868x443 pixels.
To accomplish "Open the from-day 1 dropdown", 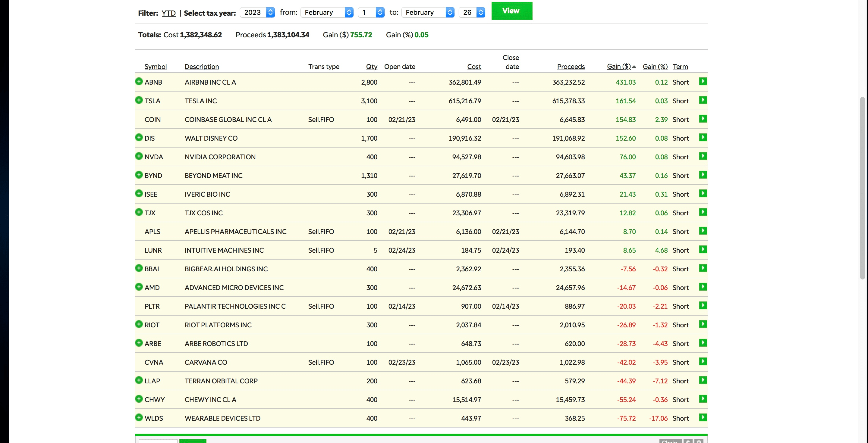I will click(371, 12).
